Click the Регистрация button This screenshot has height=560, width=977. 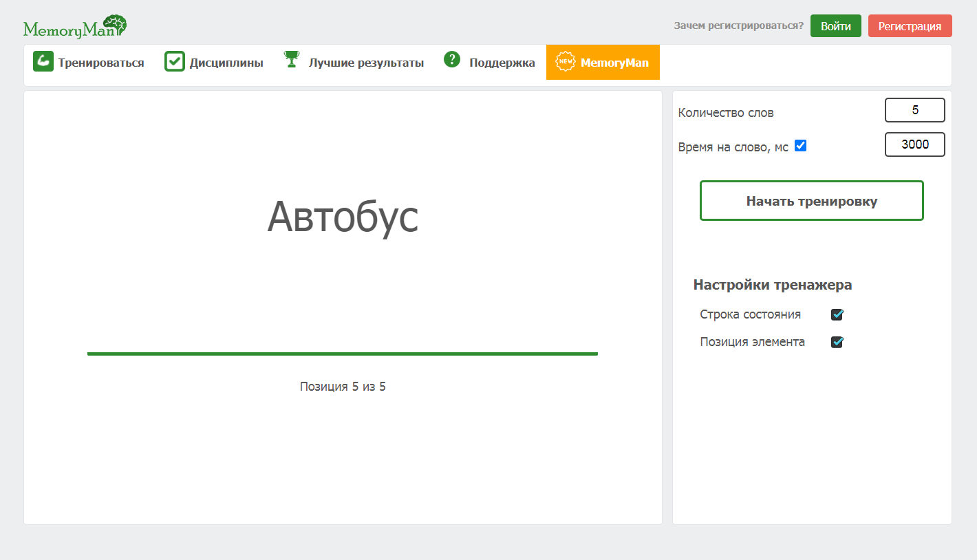pyautogui.click(x=910, y=26)
